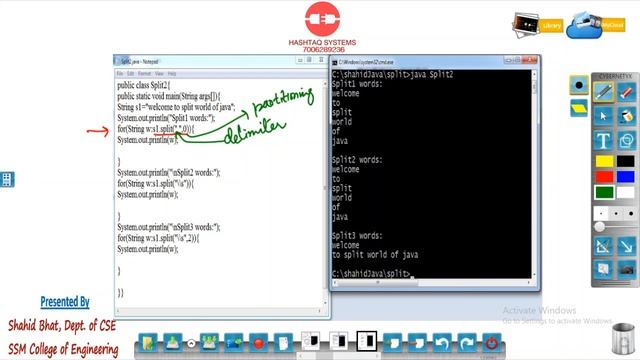Pick the white color swatch

point(625,192)
